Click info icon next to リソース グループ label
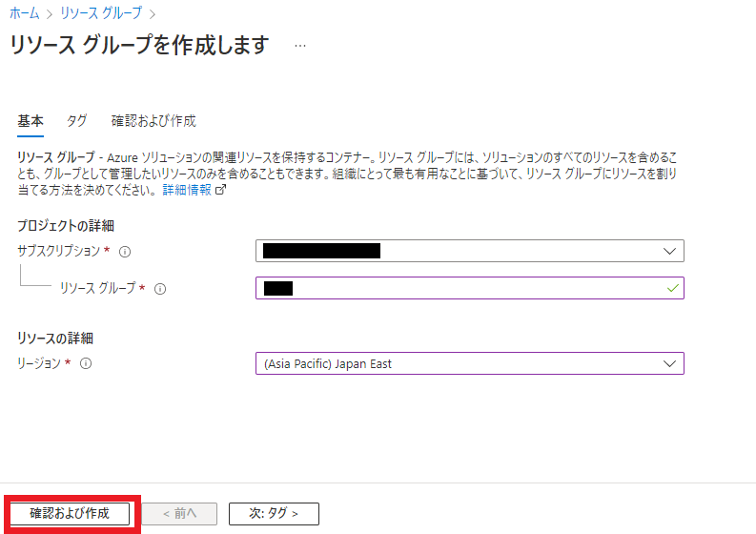This screenshot has width=756, height=534. coord(160,289)
